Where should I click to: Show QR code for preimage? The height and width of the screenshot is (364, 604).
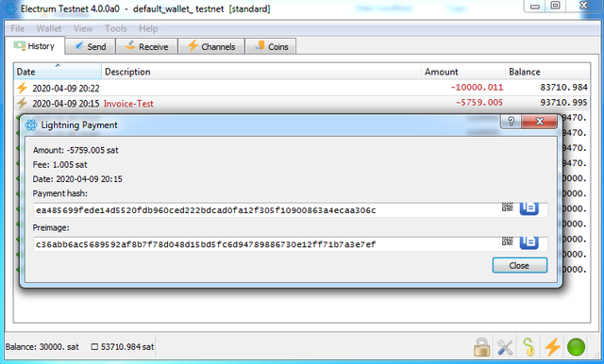(x=508, y=241)
